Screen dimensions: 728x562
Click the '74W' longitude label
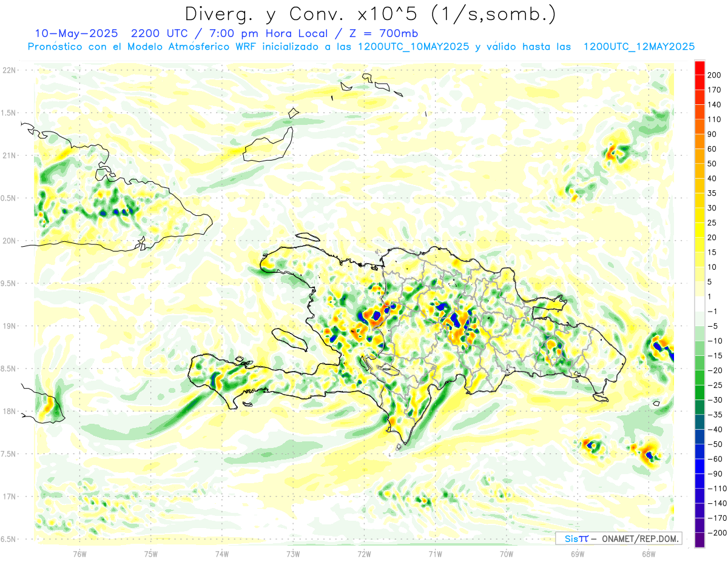point(222,553)
